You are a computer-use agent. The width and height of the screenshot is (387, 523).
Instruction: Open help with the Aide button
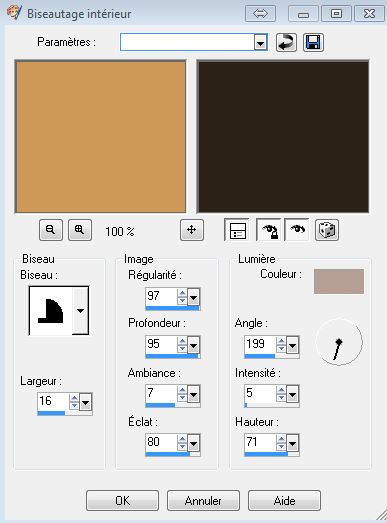(x=284, y=500)
